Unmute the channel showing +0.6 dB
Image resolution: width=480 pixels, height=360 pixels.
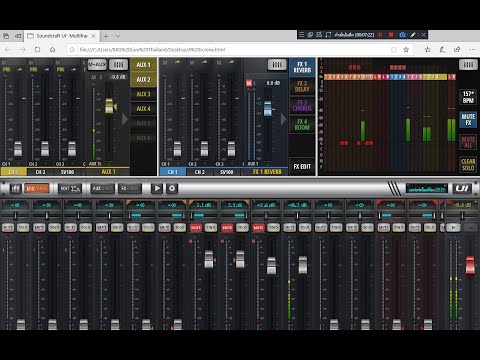[258, 228]
